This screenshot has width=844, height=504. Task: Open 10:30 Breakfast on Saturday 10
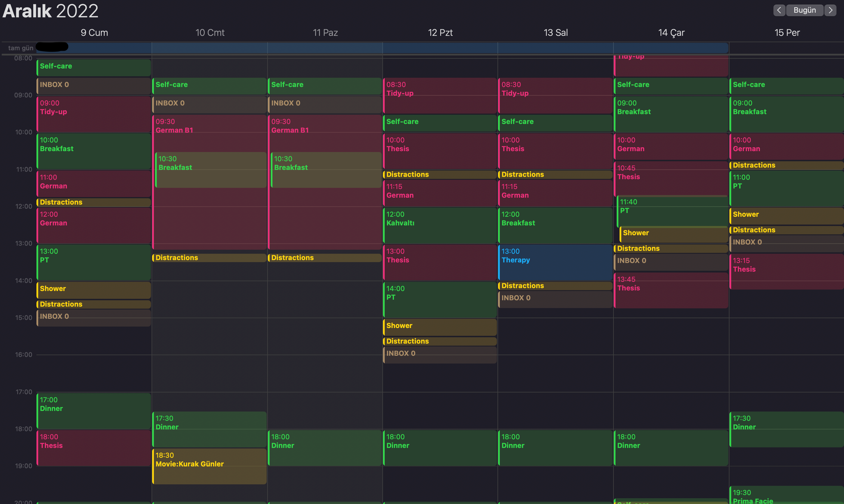coord(211,170)
